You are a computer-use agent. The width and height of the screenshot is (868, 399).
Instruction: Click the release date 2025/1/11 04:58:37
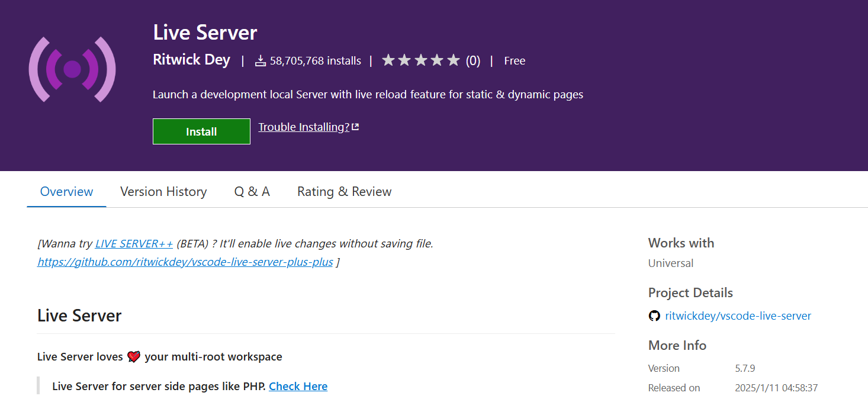(x=776, y=388)
